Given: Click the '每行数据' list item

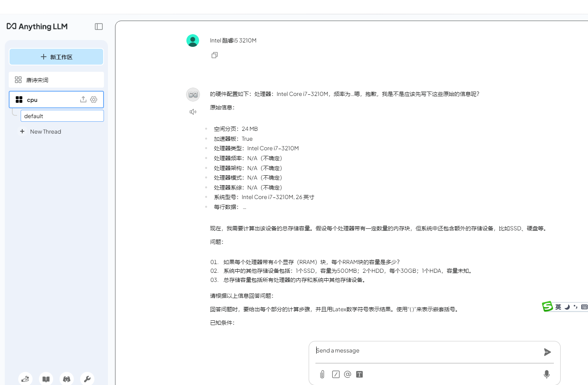Looking at the screenshot, I should click(230, 207).
